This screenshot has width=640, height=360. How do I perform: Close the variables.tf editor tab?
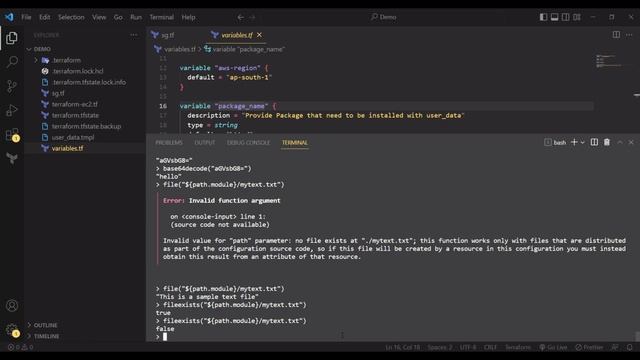(259, 35)
